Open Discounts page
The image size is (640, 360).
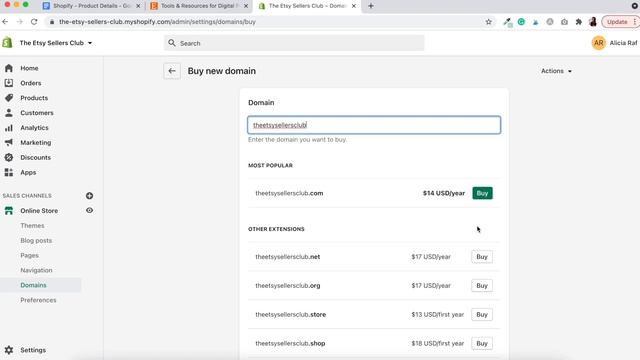pos(36,158)
